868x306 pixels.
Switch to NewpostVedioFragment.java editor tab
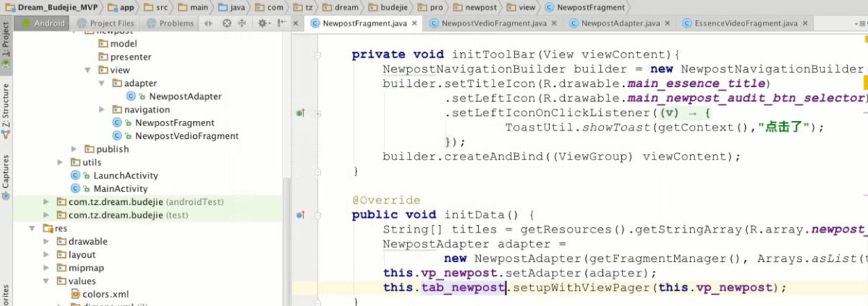[493, 23]
